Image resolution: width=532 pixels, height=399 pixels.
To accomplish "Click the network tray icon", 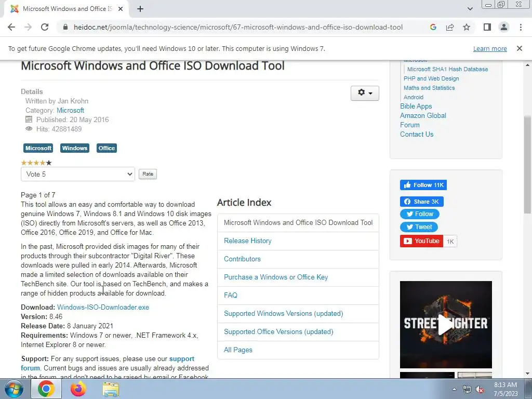I will coord(467,390).
